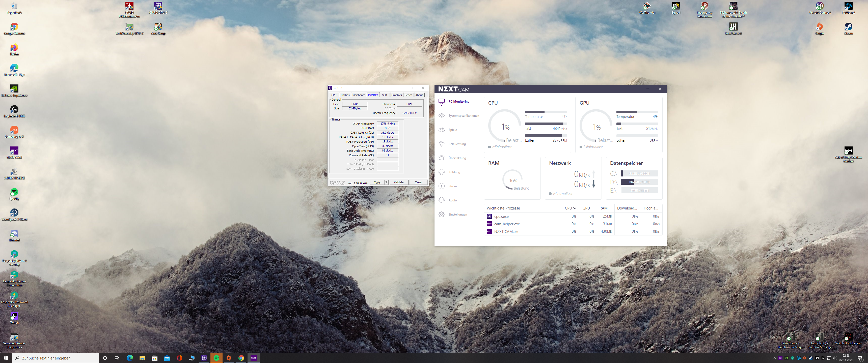Click the Windows search text field
Image resolution: width=868 pixels, height=363 pixels.
[x=56, y=358]
